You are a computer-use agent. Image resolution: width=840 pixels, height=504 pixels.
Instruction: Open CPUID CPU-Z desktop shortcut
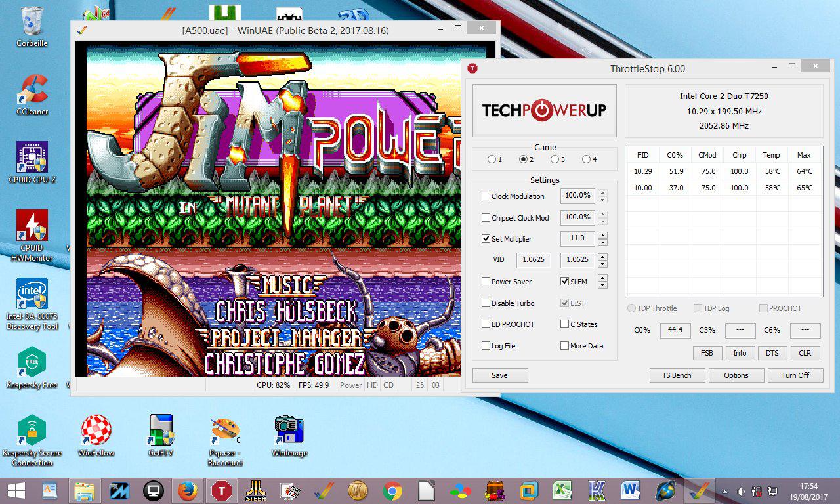32,157
